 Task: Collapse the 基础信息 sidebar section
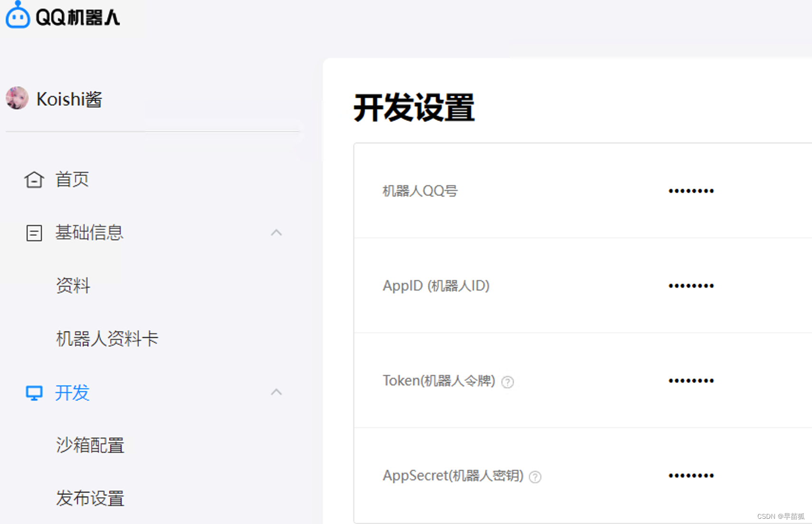tap(276, 232)
